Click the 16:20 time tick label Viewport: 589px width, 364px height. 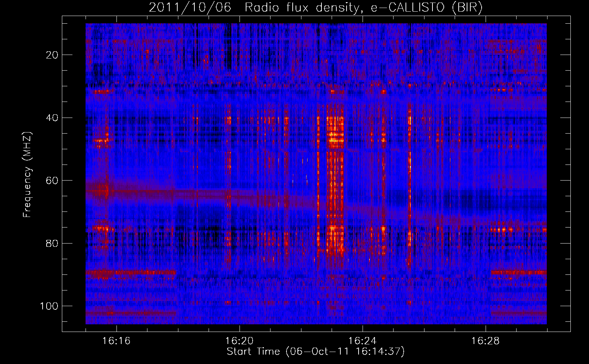[239, 341]
